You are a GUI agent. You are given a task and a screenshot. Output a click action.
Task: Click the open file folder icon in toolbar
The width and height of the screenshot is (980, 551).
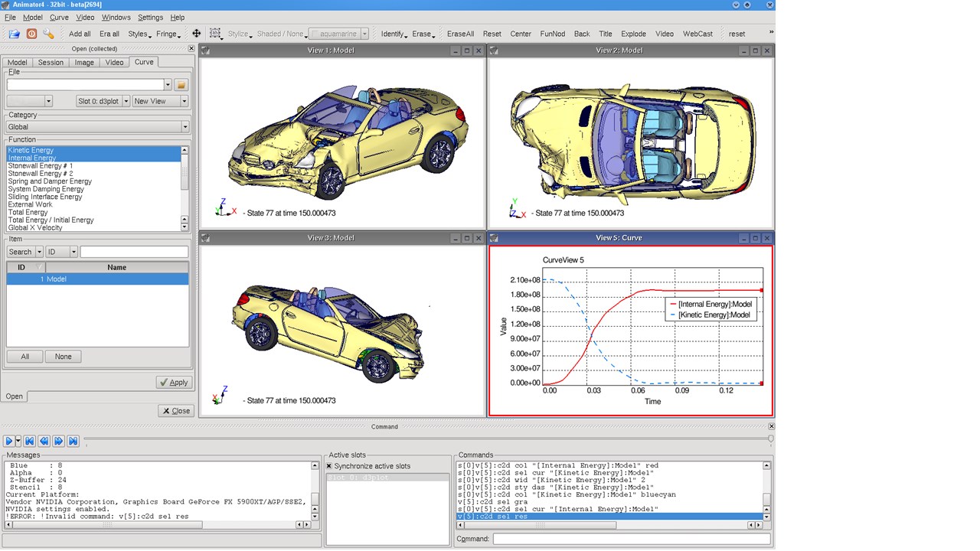(14, 34)
